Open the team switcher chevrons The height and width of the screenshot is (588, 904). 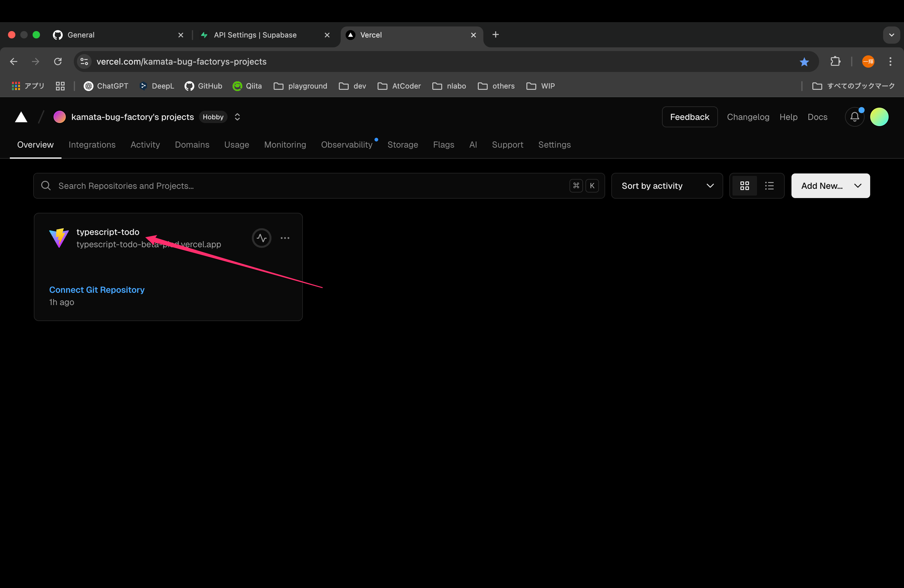(237, 117)
